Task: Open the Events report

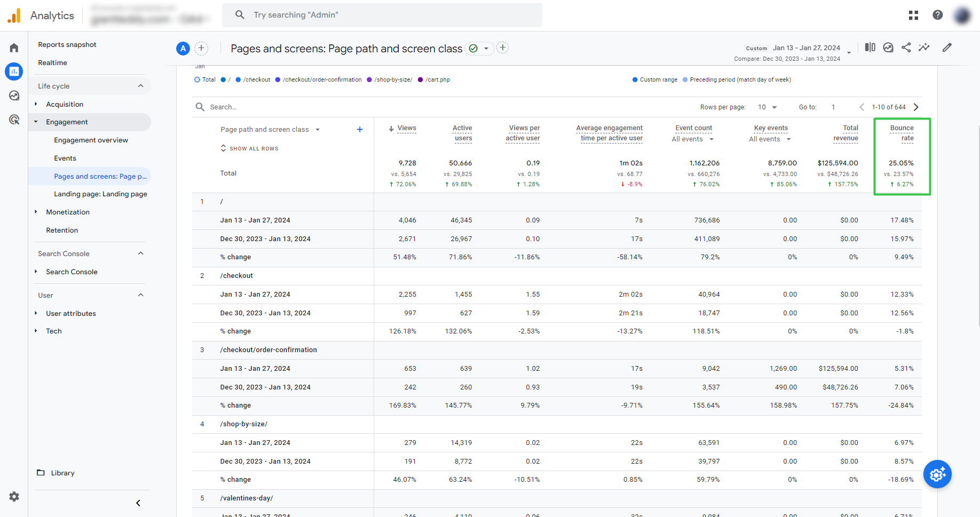Action: click(65, 158)
